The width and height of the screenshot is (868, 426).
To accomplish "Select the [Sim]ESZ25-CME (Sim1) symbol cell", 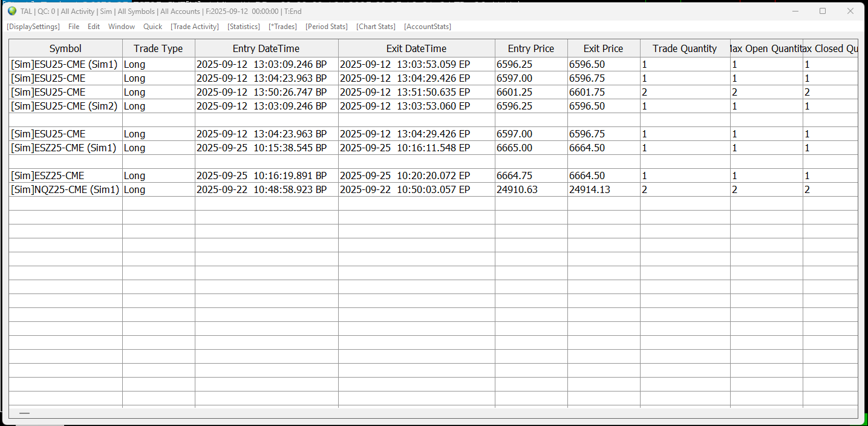I will [65, 148].
